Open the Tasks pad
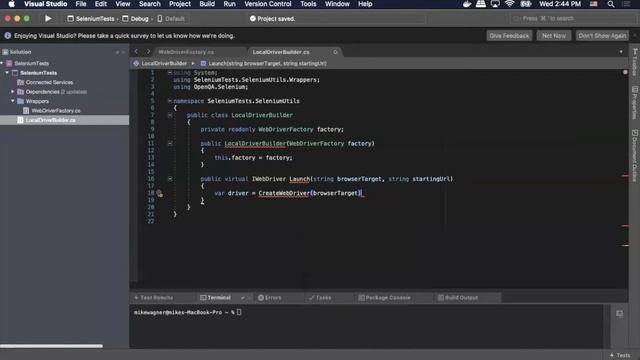Image resolution: width=640 pixels, height=360 pixels. tap(320, 298)
